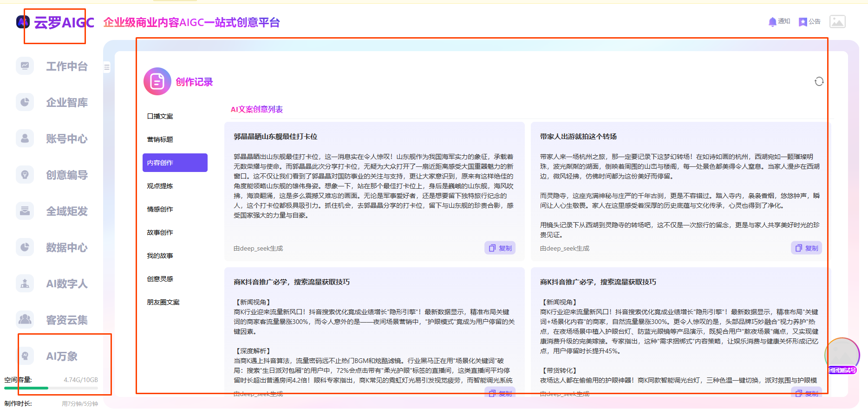868x416 pixels.
Task: Open 客资云集 in the sidebar
Action: coord(25,320)
